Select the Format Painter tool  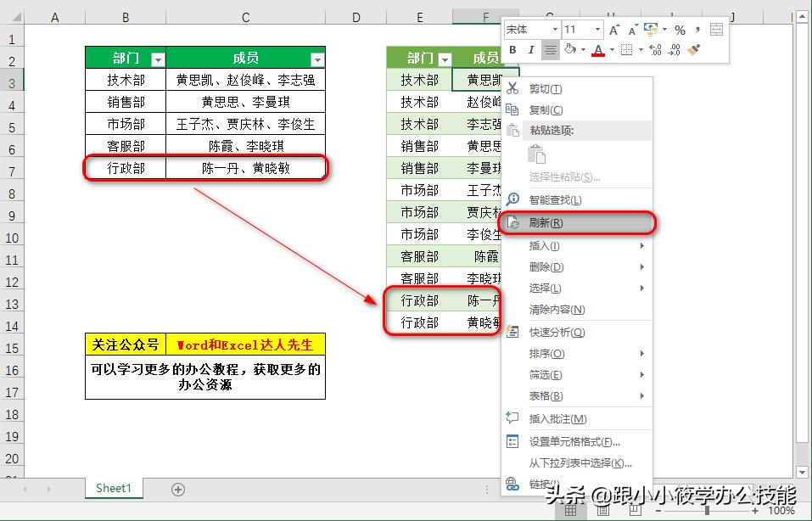click(692, 50)
